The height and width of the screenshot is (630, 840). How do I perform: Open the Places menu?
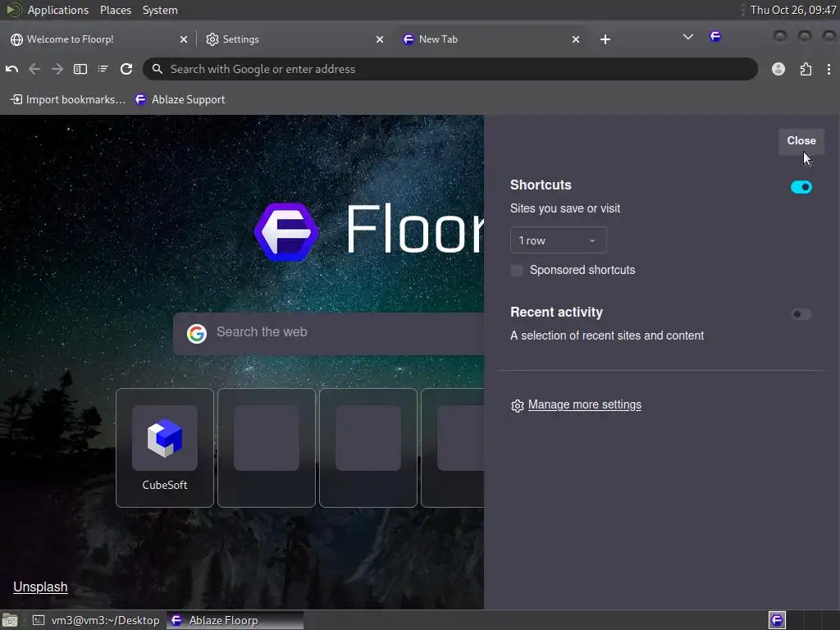(115, 10)
